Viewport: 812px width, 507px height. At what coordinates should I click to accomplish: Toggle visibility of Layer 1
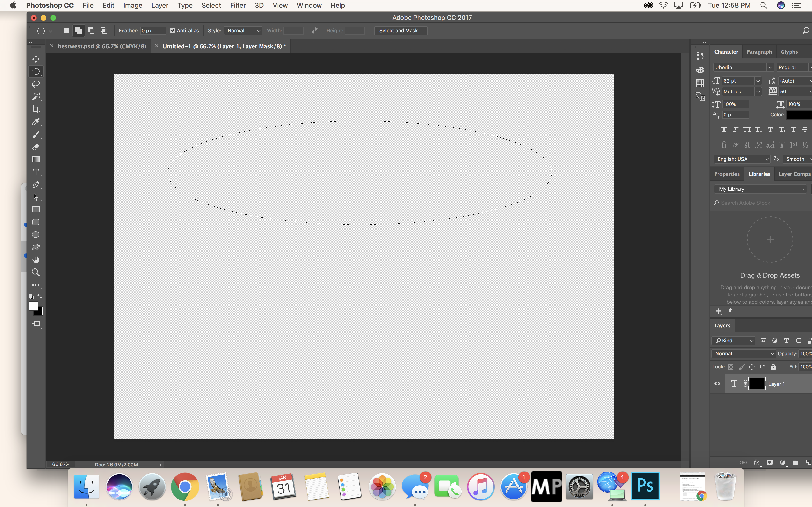pyautogui.click(x=716, y=384)
